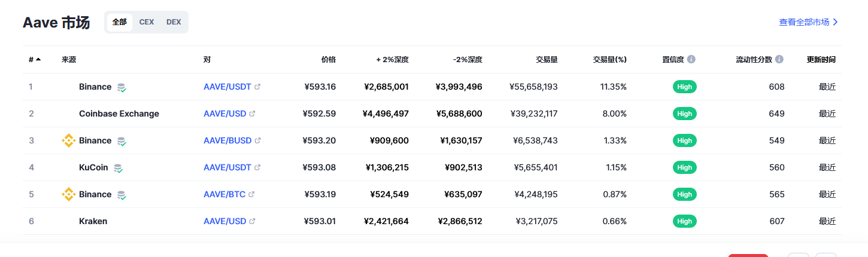Viewport: 868px width, 257px height.
Task: Click Kraken exchange name
Action: coord(93,221)
